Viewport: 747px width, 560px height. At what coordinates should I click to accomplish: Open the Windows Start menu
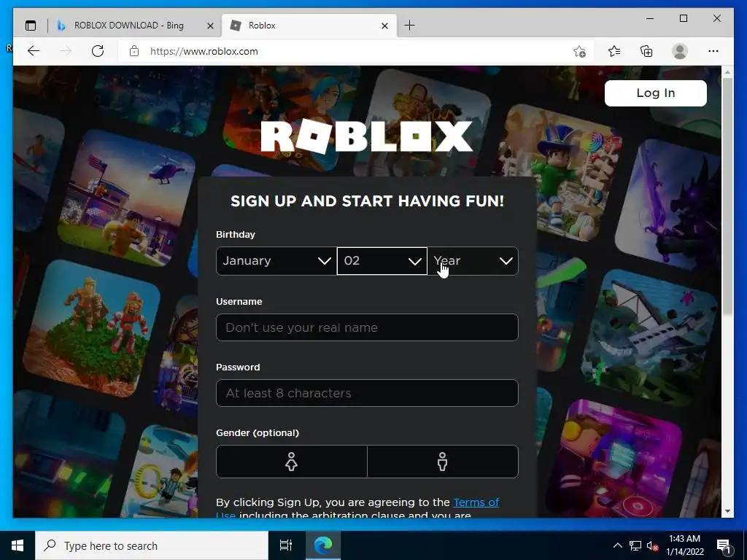18,545
